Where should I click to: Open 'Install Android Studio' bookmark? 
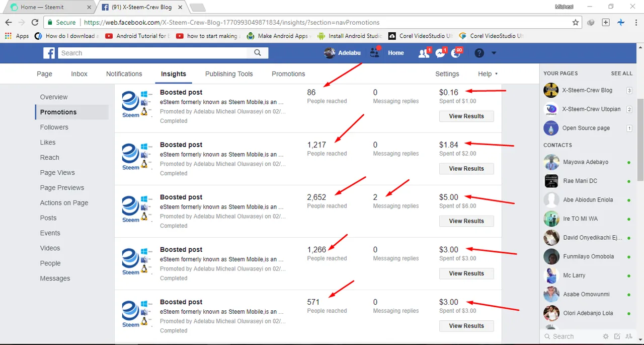pyautogui.click(x=349, y=36)
